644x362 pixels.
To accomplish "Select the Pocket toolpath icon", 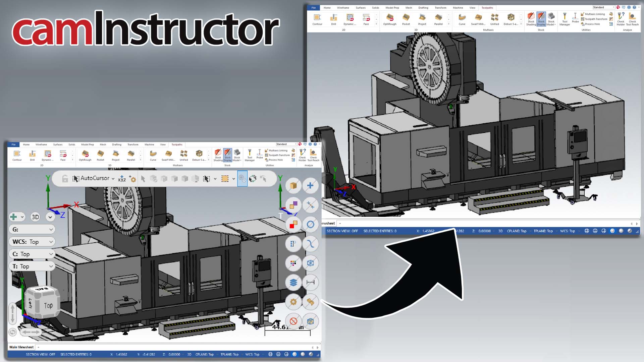I will [x=101, y=155].
